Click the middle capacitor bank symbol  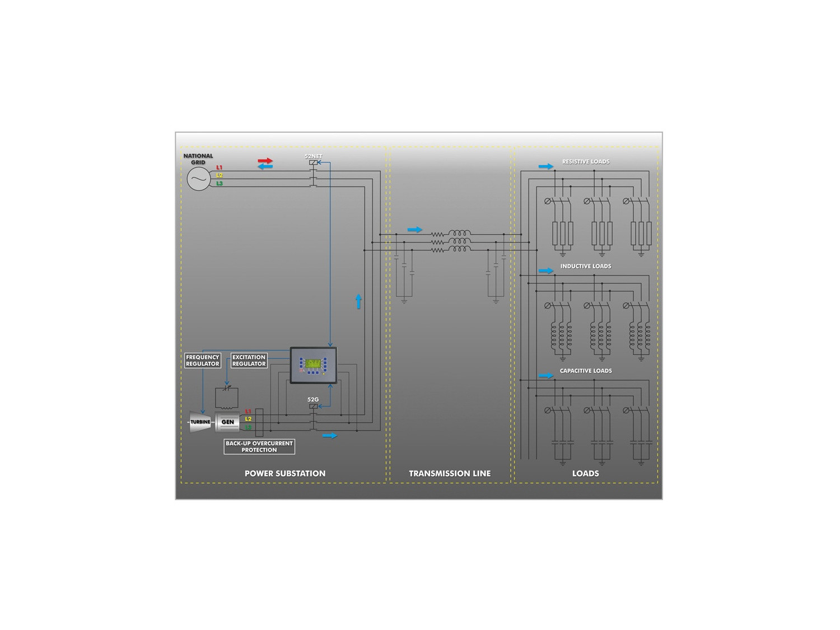(602, 442)
